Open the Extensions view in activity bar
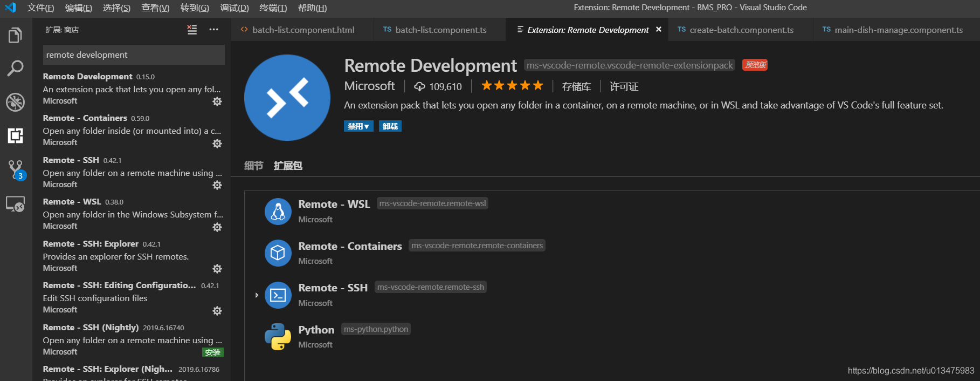Viewport: 980px width, 381px height. click(15, 135)
